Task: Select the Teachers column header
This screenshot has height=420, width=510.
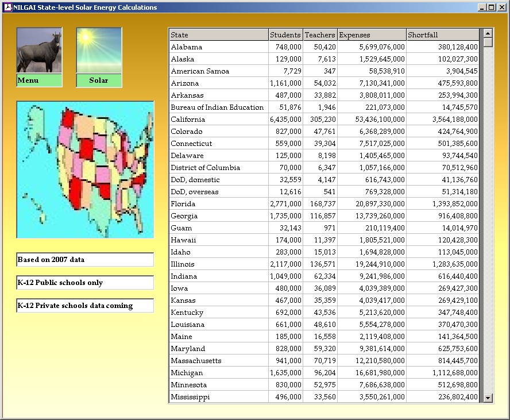Action: click(x=320, y=35)
